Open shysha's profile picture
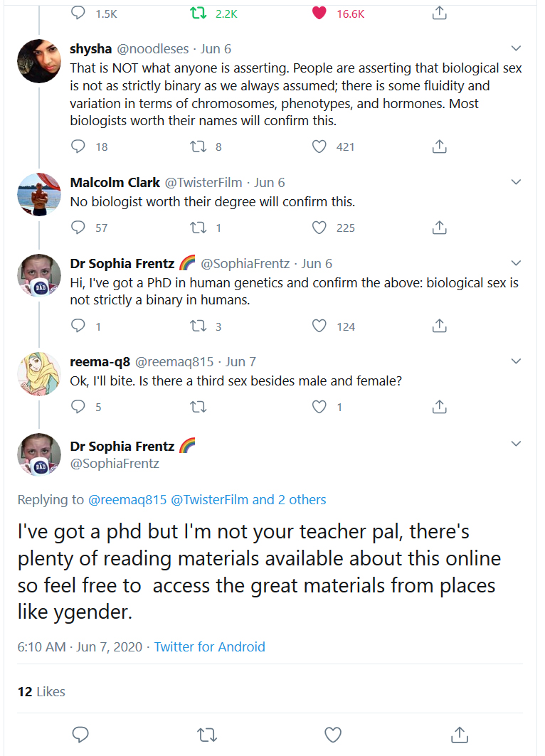The image size is (545, 756). tap(39, 60)
